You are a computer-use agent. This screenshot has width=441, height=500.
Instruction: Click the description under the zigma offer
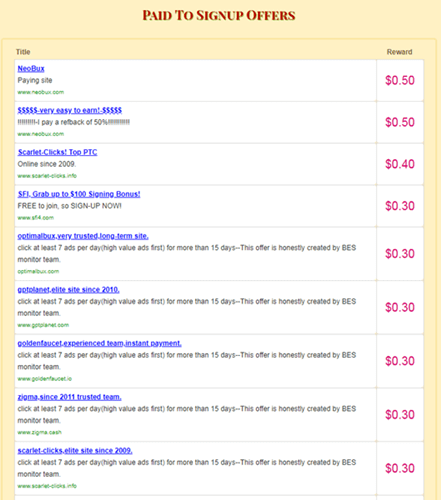187,415
